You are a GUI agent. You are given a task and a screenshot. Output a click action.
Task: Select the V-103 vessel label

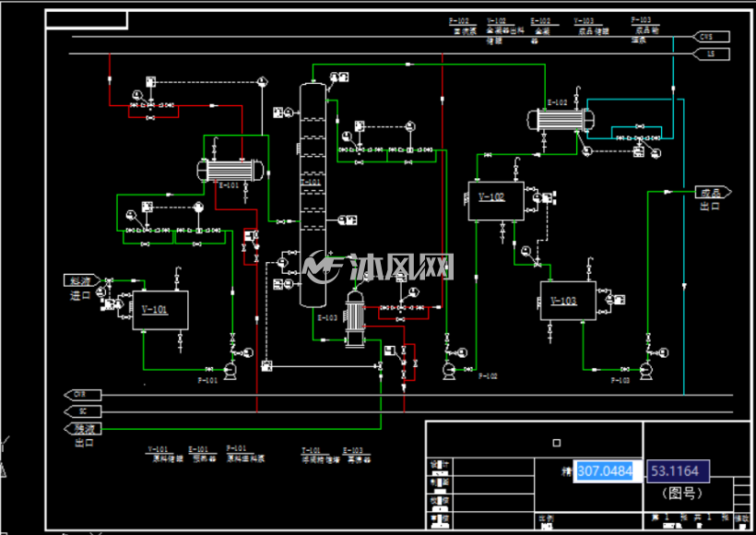pos(563,301)
